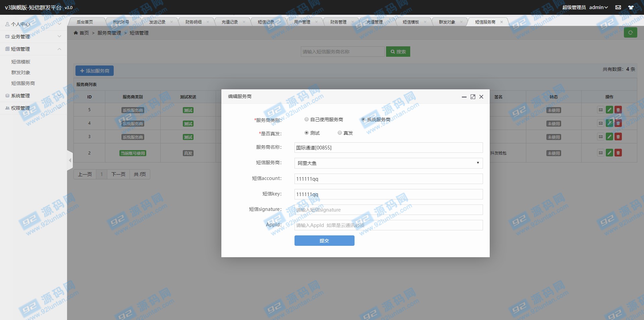Open the admin user dropdown

pyautogui.click(x=598, y=7)
